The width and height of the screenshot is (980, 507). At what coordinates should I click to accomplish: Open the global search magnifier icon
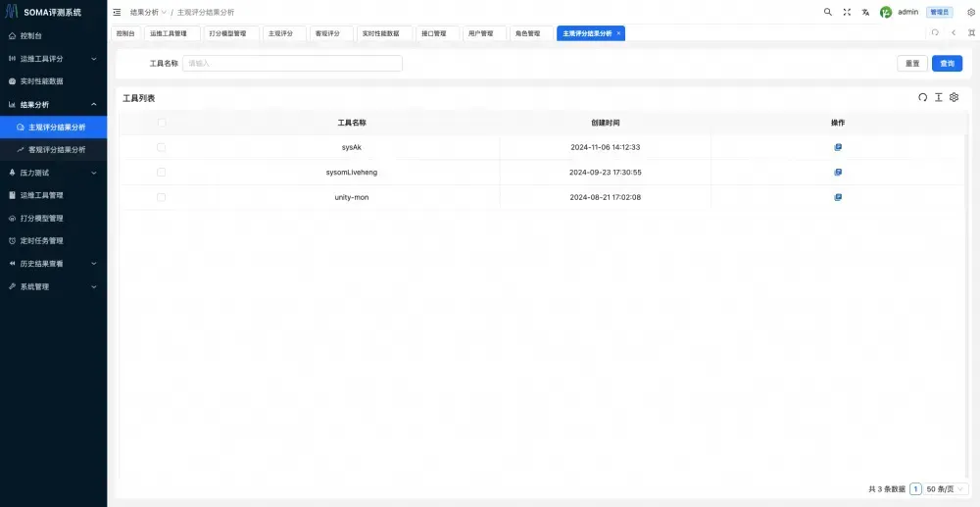[827, 12]
